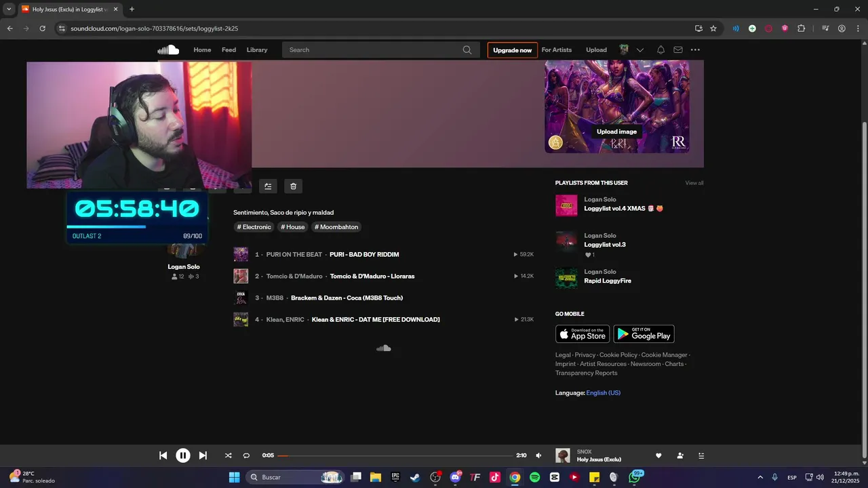Bookmark page with star icon

713,28
